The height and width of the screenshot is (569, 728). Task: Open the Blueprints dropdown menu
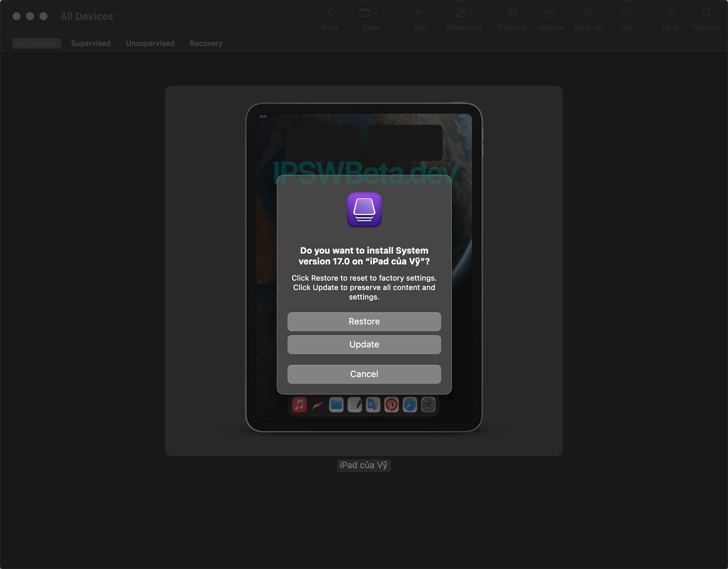coord(464,13)
